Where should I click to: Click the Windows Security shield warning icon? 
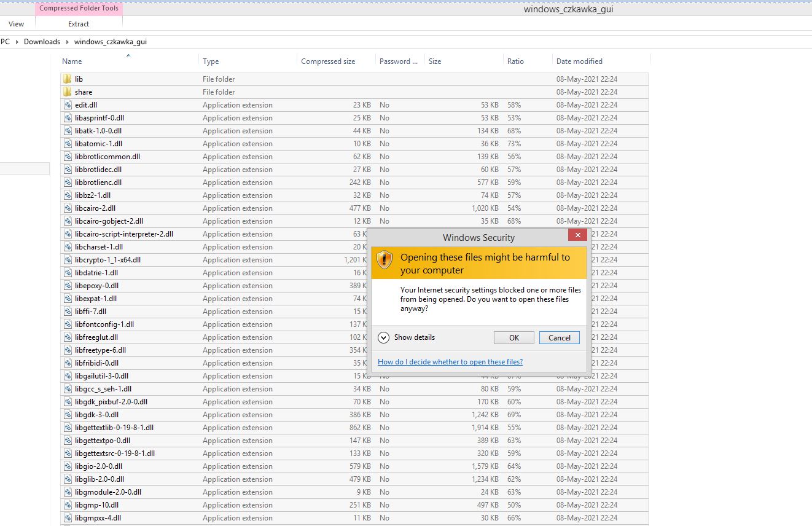pyautogui.click(x=385, y=260)
